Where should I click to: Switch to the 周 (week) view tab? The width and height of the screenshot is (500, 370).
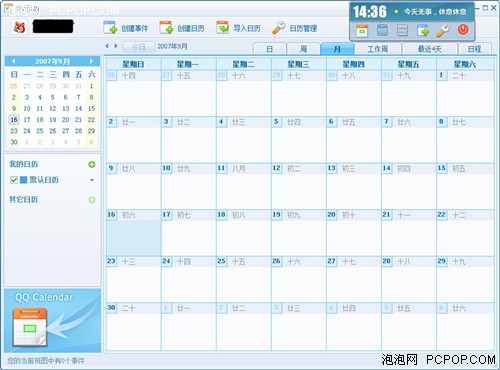coord(303,49)
